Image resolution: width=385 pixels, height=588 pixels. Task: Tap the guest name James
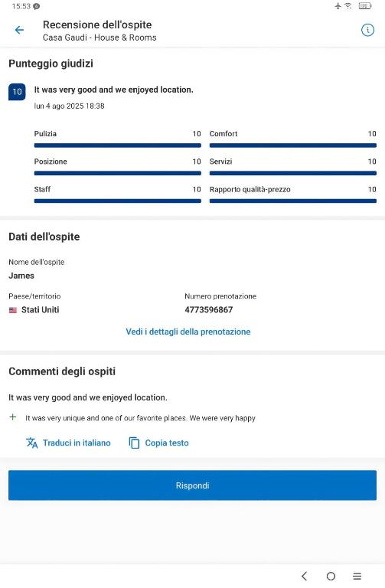(x=21, y=276)
